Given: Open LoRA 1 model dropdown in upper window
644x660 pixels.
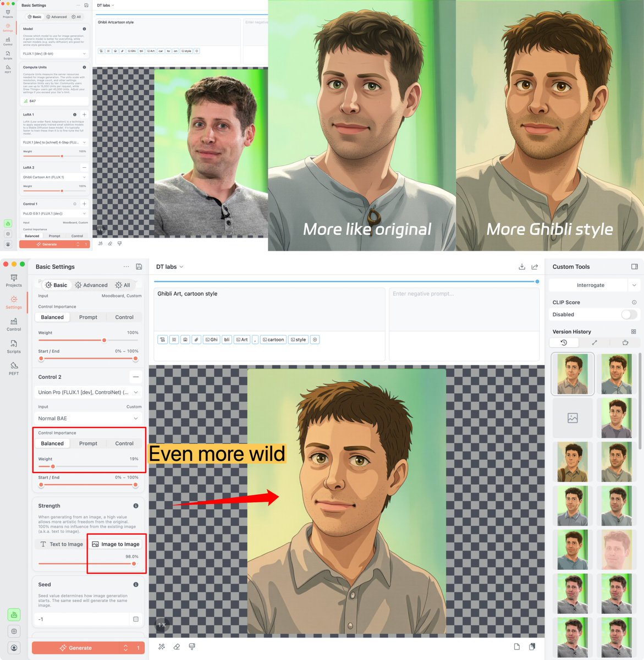Looking at the screenshot, I should pos(54,142).
